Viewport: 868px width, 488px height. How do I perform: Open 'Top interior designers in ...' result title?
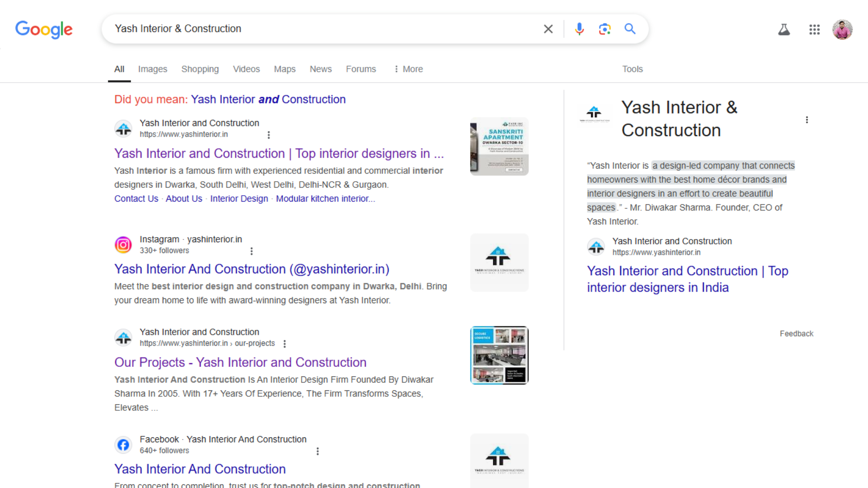[279, 154]
